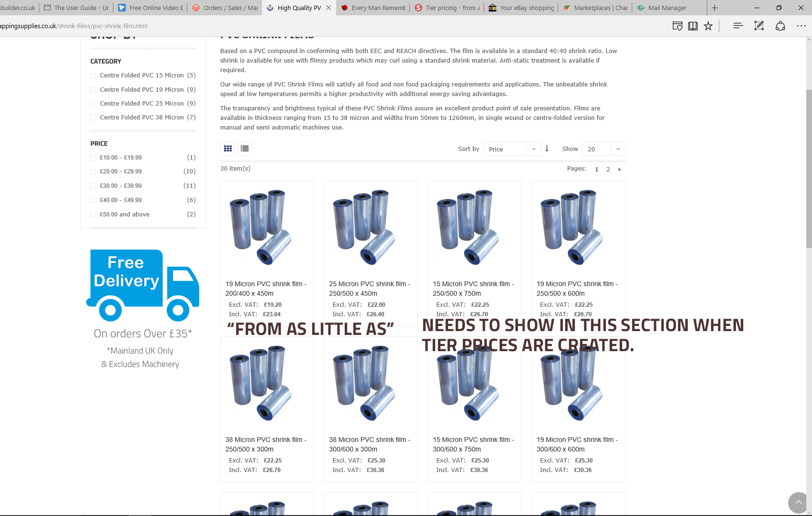Click the Free Delivery truck banner
812x516 pixels.
(143, 285)
